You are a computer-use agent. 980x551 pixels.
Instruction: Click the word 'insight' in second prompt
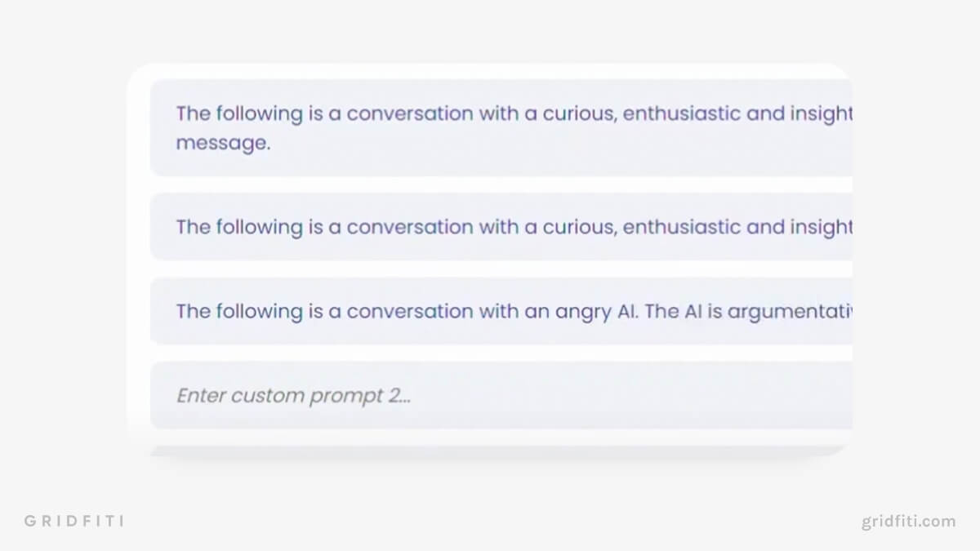821,227
